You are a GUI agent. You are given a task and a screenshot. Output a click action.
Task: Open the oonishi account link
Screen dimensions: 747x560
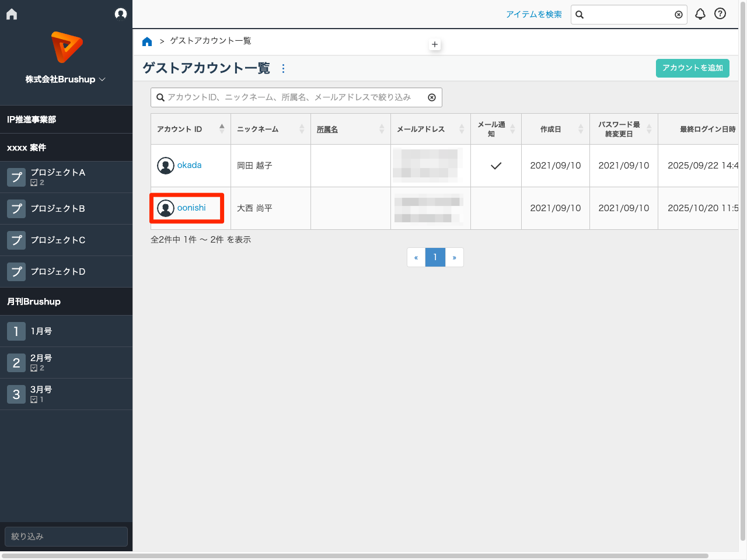click(190, 208)
